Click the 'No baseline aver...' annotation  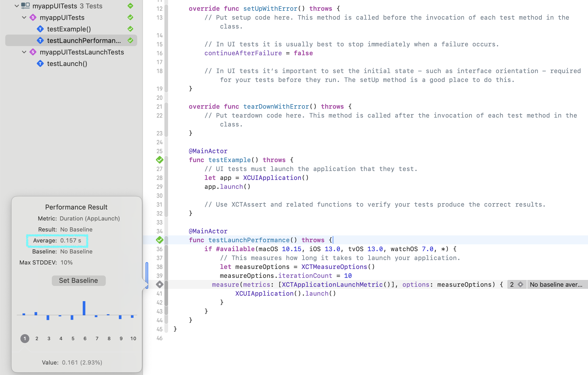click(557, 285)
